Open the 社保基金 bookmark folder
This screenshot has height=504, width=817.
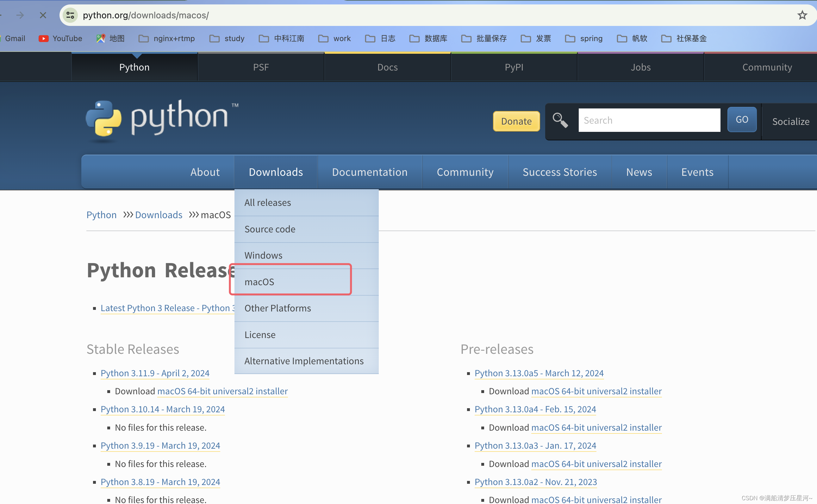pyautogui.click(x=684, y=38)
